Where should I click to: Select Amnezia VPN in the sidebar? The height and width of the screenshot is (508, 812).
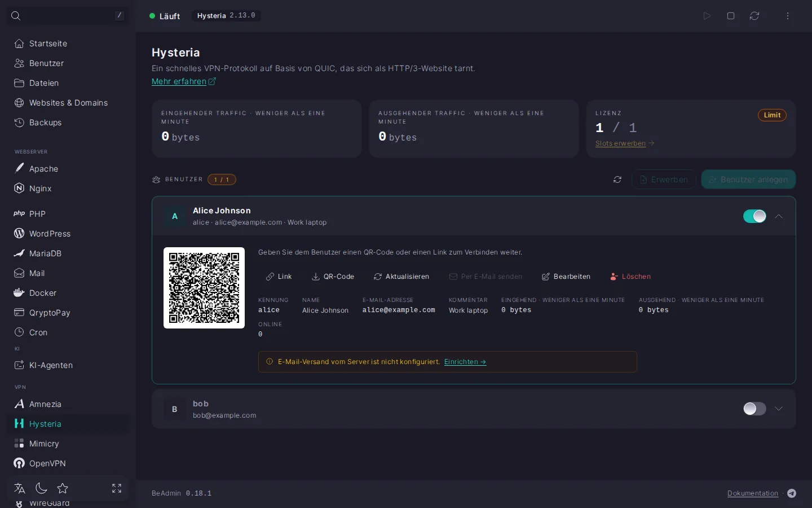click(x=68, y=404)
